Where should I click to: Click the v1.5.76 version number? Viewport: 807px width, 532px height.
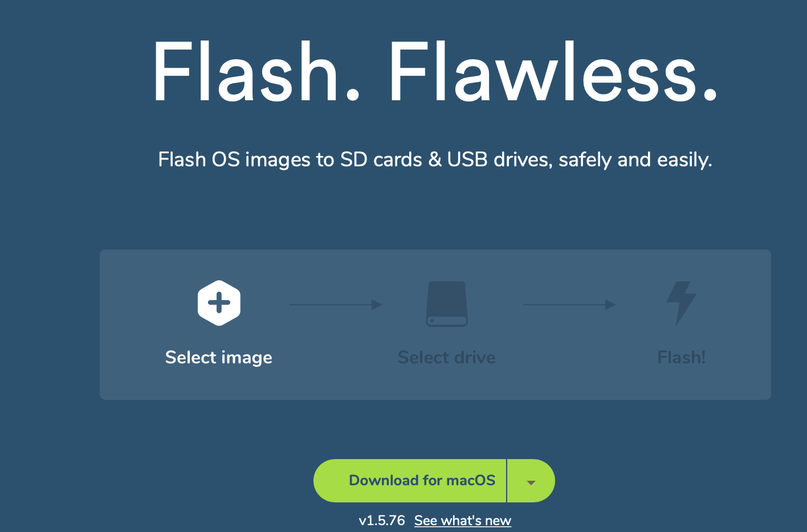[x=382, y=521]
